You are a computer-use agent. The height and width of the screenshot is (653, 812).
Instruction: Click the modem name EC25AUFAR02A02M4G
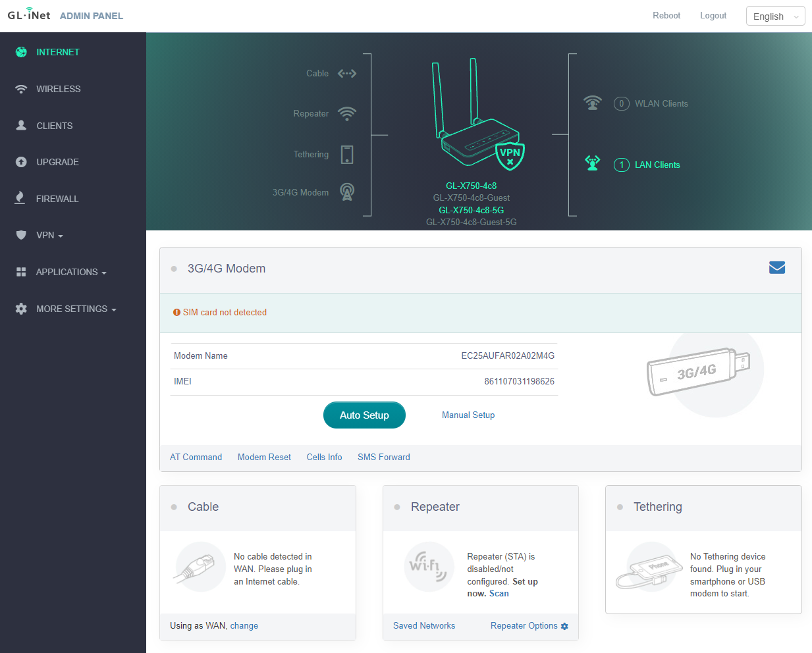508,355
